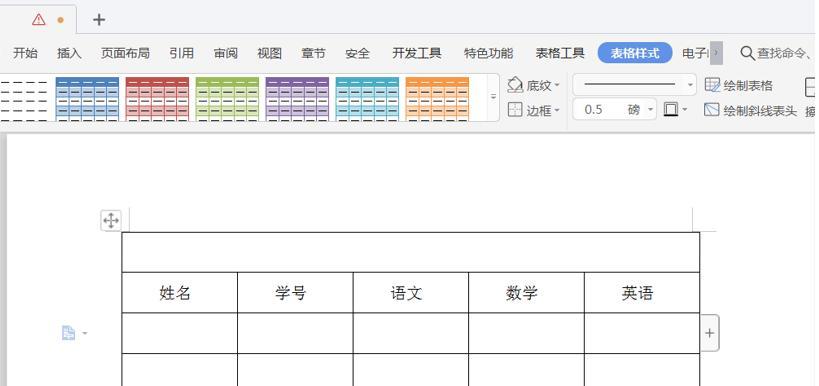Open the 插入 tab
This screenshot has width=819, height=386.
tap(69, 53)
